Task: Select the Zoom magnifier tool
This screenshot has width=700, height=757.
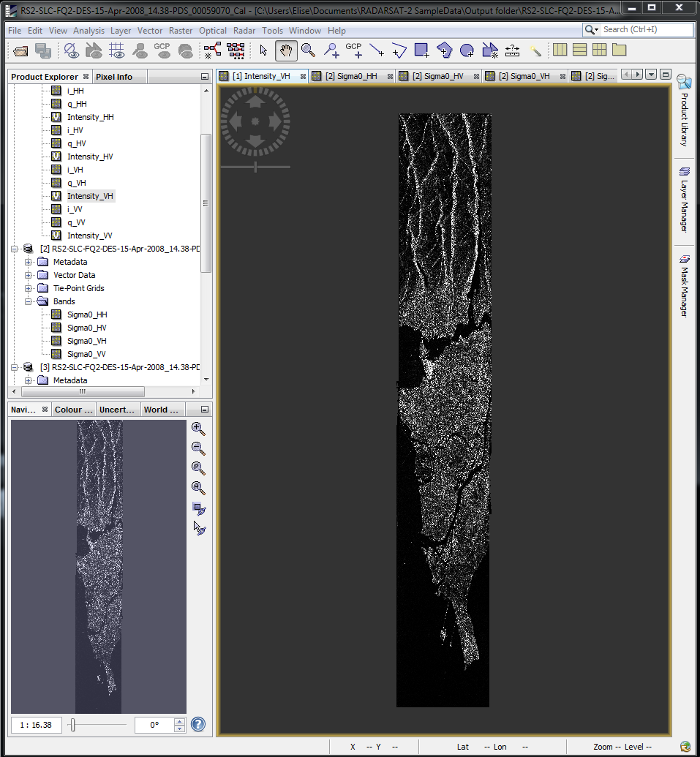Action: pyautogui.click(x=308, y=50)
